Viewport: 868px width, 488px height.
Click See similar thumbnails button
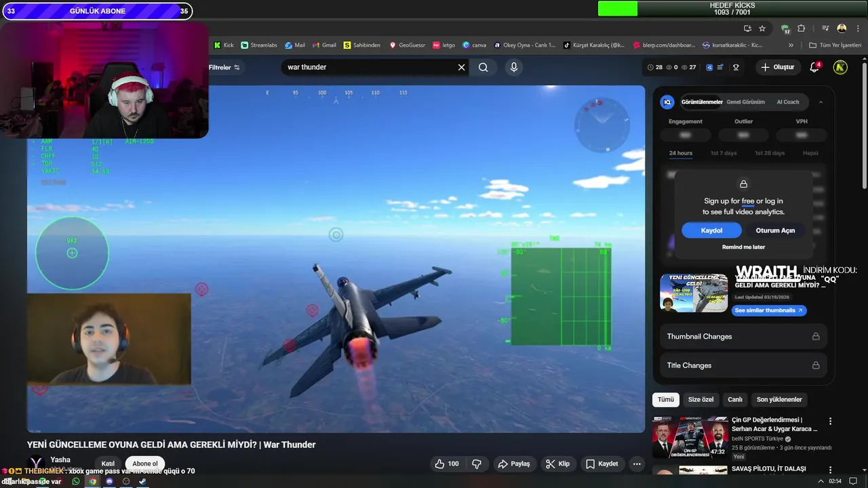(769, 310)
